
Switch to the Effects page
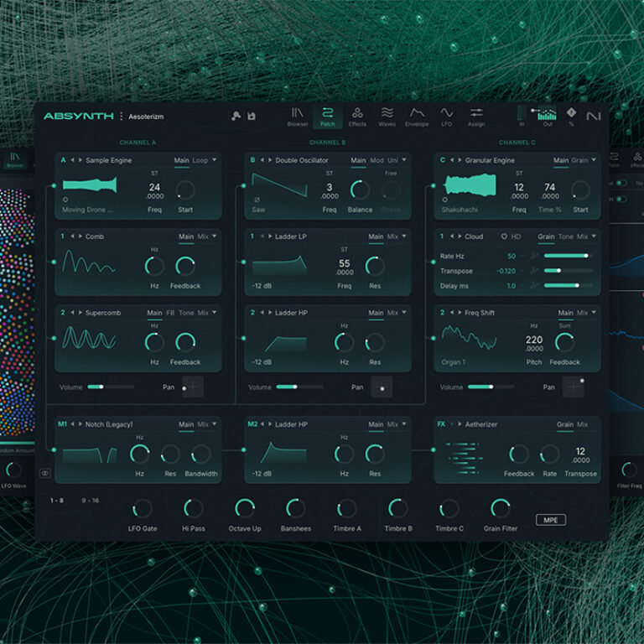click(357, 116)
